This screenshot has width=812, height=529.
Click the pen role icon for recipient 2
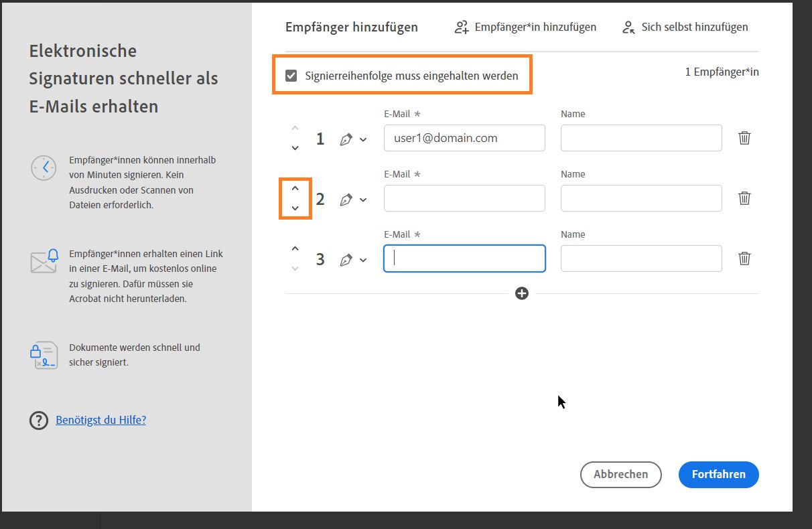(x=346, y=199)
